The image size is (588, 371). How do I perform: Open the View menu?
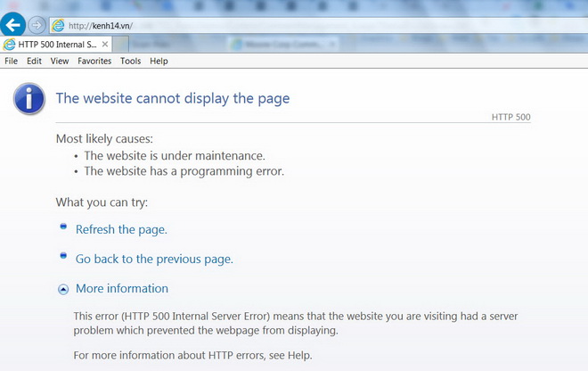(60, 62)
